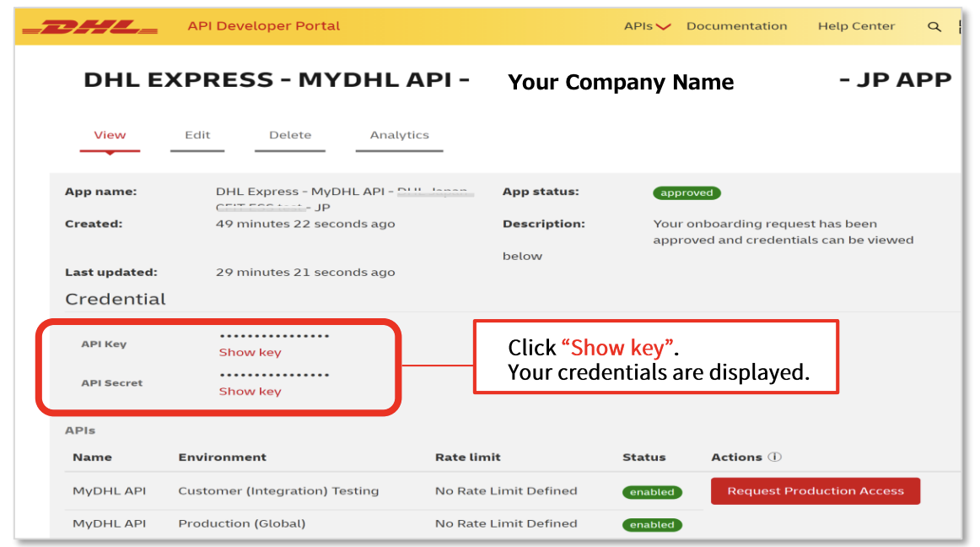Click the API Developer Portal title
The image size is (980, 547).
[264, 26]
